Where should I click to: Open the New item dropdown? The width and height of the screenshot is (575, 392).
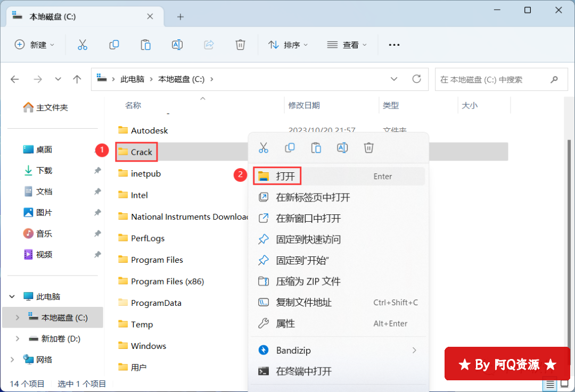point(35,45)
